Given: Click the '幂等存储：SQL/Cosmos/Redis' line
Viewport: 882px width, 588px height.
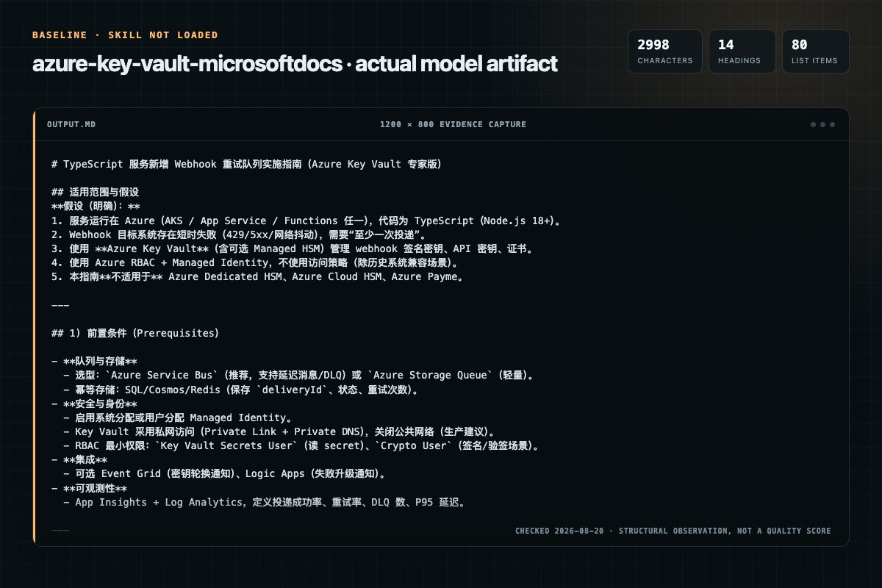Looking at the screenshot, I should click(241, 390).
